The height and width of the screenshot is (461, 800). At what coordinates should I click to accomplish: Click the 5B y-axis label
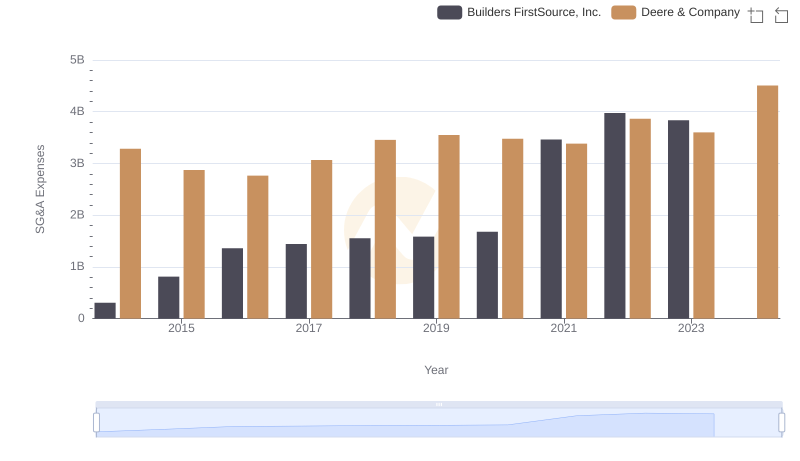tap(77, 60)
